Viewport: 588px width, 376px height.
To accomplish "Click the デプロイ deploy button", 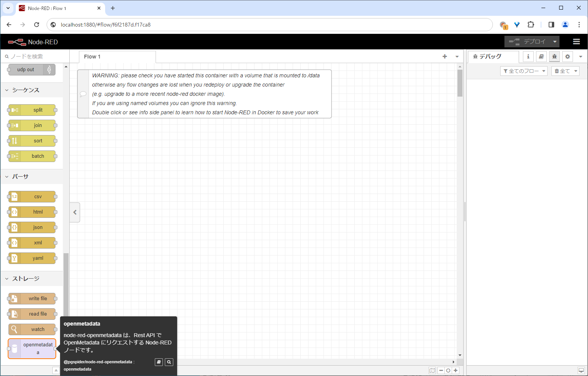I will tap(528, 42).
